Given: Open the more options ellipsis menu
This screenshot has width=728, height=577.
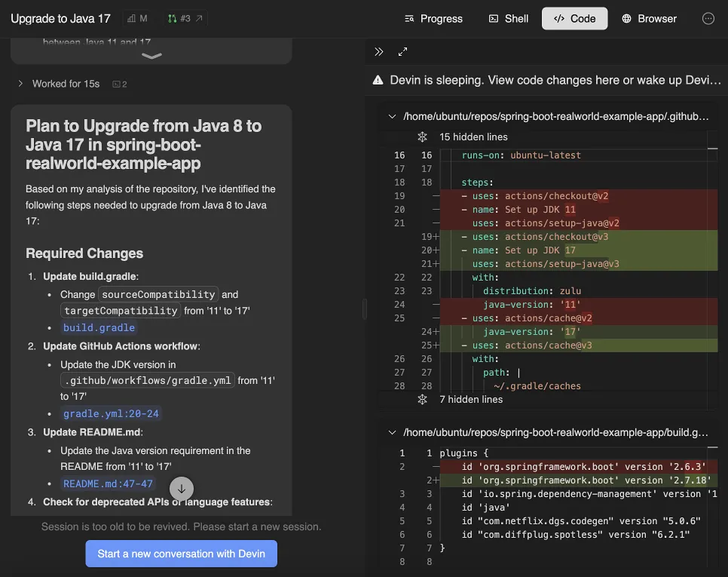Looking at the screenshot, I should tap(708, 19).
